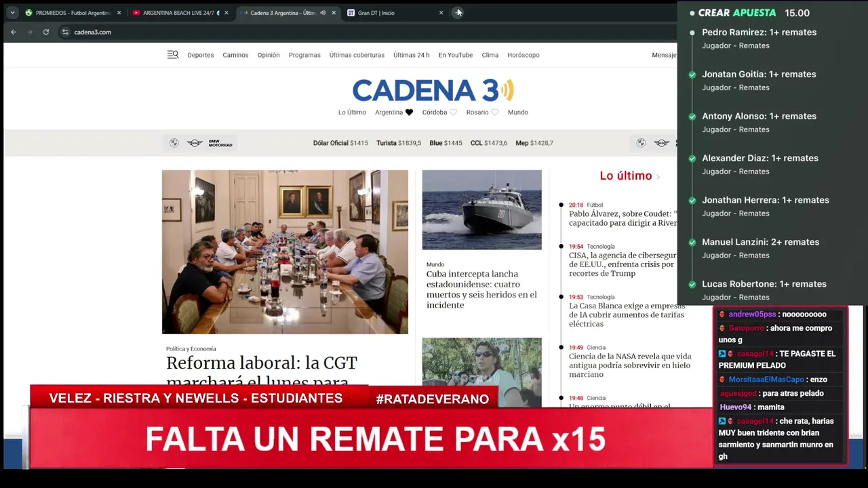868x488 pixels.
Task: Open Pablo Álvarez sobre Coudet news
Action: (x=623, y=218)
